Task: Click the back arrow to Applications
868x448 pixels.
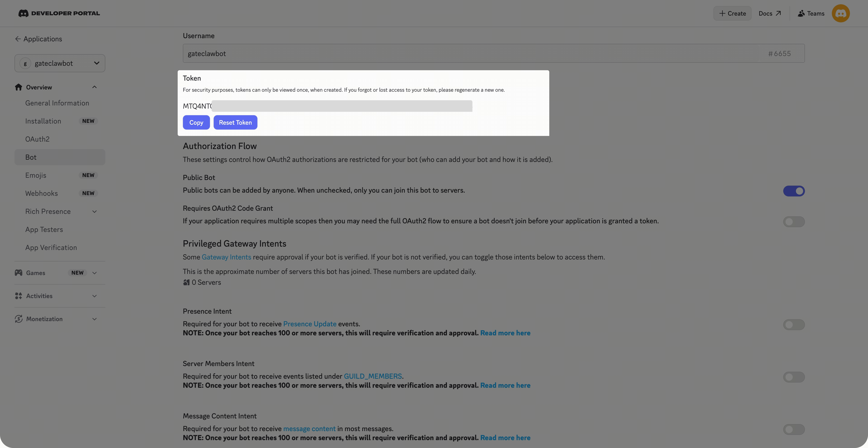Action: pos(18,39)
